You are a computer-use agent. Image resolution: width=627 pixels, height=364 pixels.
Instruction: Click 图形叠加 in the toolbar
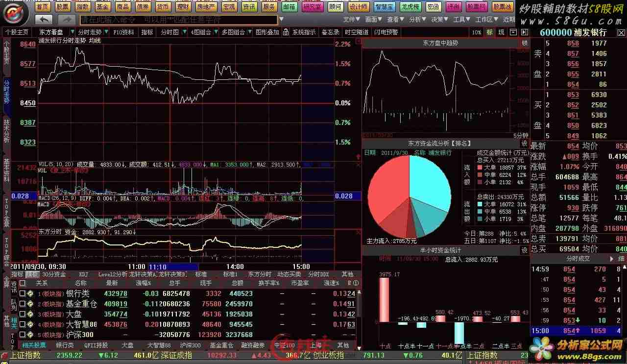(x=267, y=32)
